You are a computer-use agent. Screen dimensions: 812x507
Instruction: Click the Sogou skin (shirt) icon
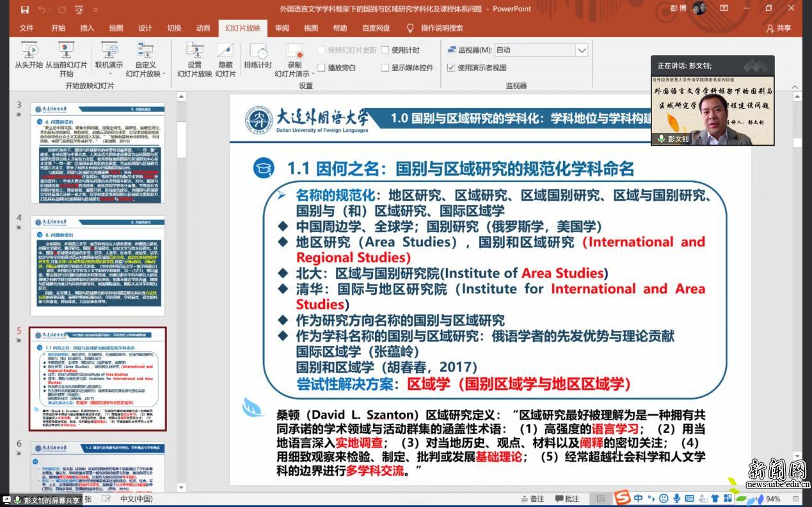715,498
